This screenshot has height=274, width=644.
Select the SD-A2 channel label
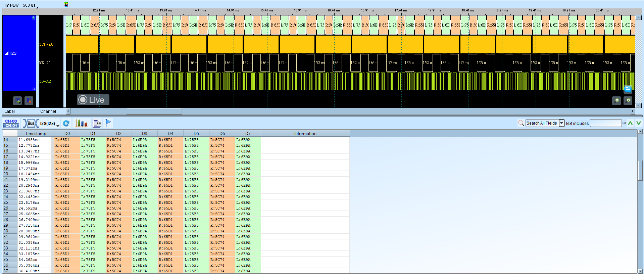pyautogui.click(x=45, y=81)
